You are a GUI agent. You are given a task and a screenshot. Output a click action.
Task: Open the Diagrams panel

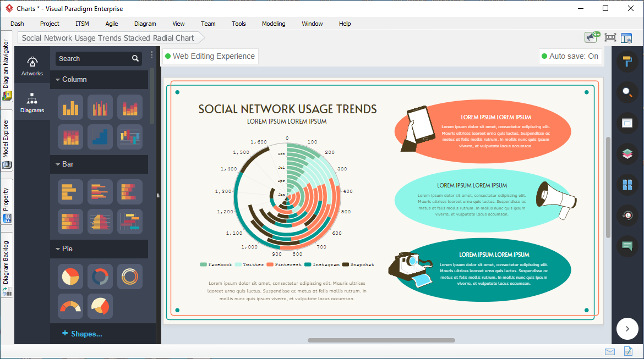pyautogui.click(x=32, y=102)
